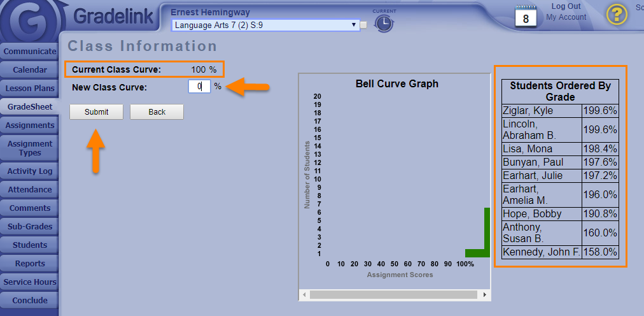
Task: Select Lesson Plans from the sidebar
Action: point(29,89)
